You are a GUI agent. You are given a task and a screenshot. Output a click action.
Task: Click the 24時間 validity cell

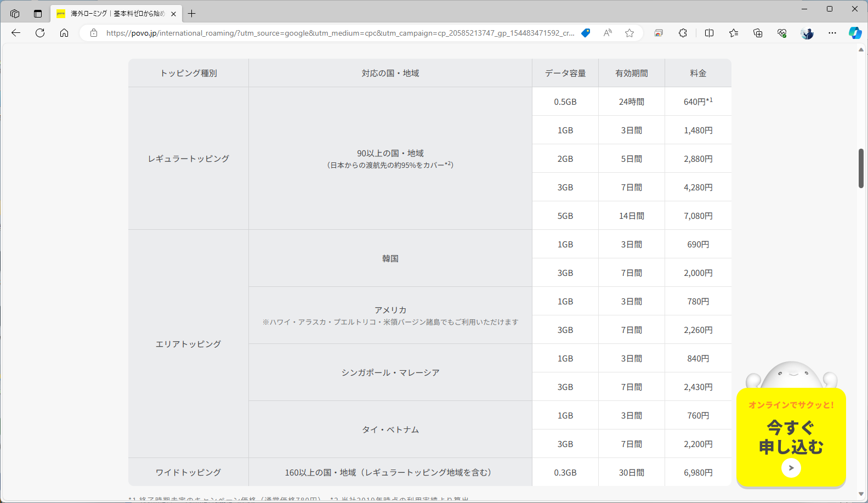(x=632, y=101)
